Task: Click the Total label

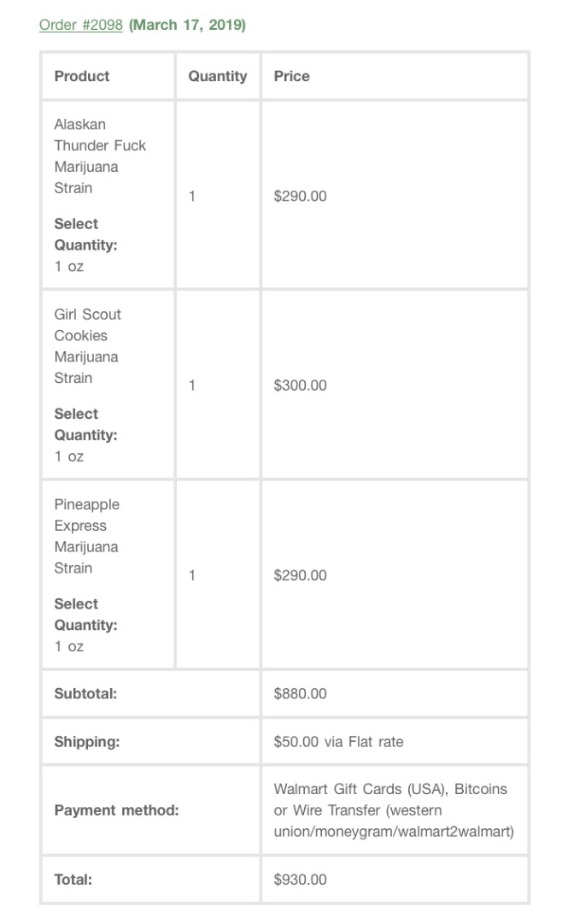Action: (73, 880)
